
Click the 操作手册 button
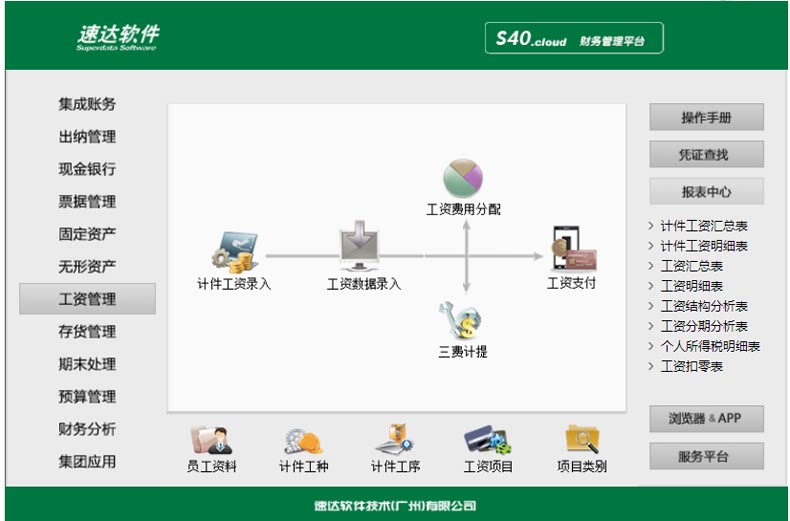706,117
